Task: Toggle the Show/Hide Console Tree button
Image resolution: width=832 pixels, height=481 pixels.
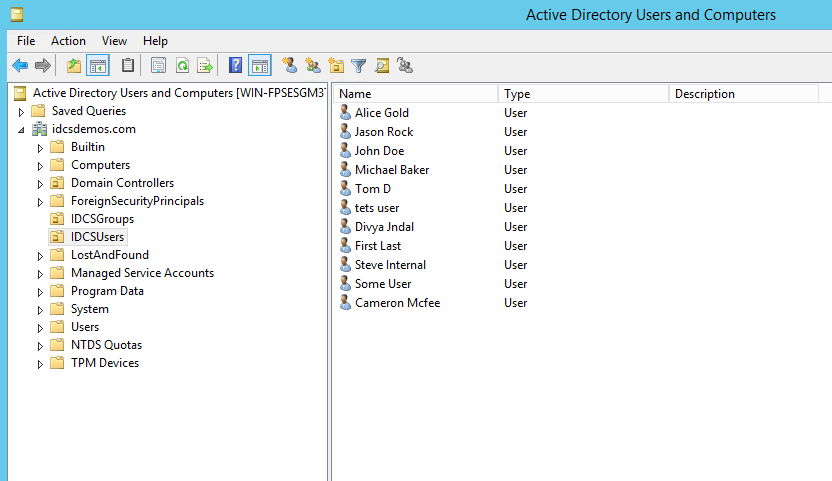Action: click(98, 66)
